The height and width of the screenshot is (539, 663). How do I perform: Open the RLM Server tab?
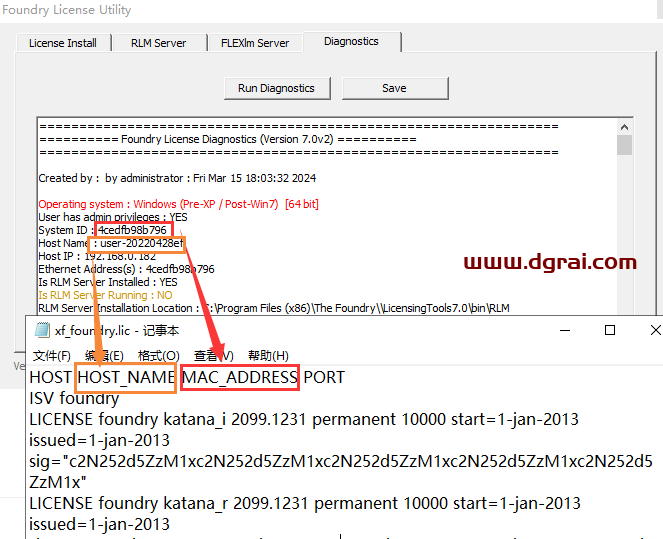click(x=158, y=43)
